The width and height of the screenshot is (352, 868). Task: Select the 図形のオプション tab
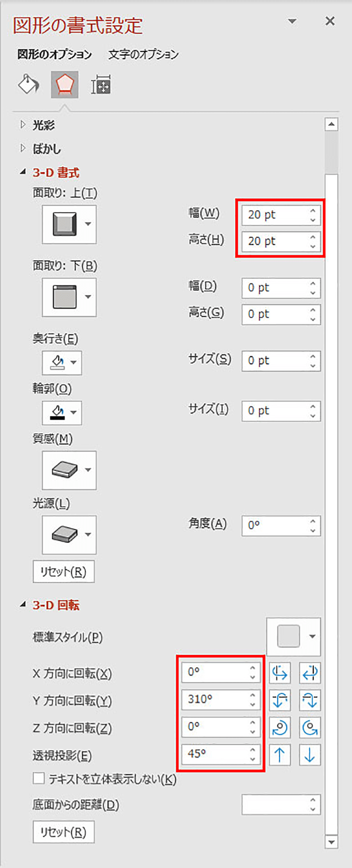coord(54,54)
